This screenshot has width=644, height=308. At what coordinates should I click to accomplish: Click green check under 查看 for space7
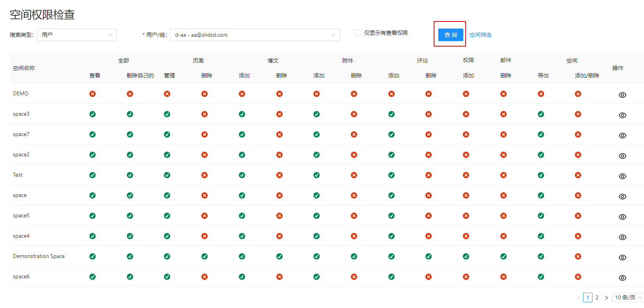[93, 134]
